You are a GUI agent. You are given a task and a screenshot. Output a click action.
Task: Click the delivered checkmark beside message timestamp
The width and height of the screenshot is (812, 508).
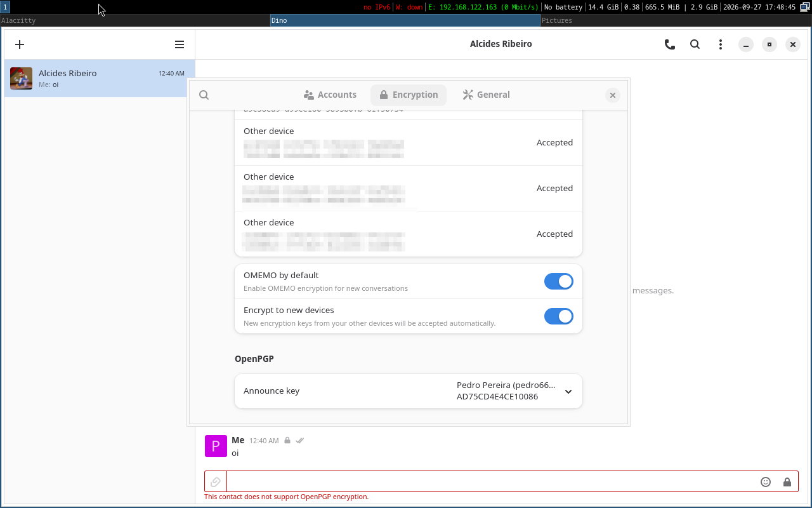[x=300, y=440]
